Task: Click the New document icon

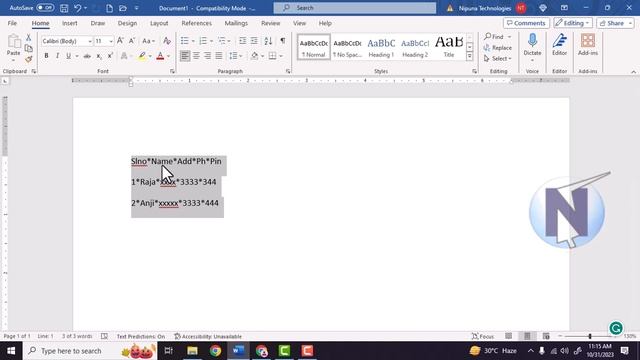Action: coord(109,8)
